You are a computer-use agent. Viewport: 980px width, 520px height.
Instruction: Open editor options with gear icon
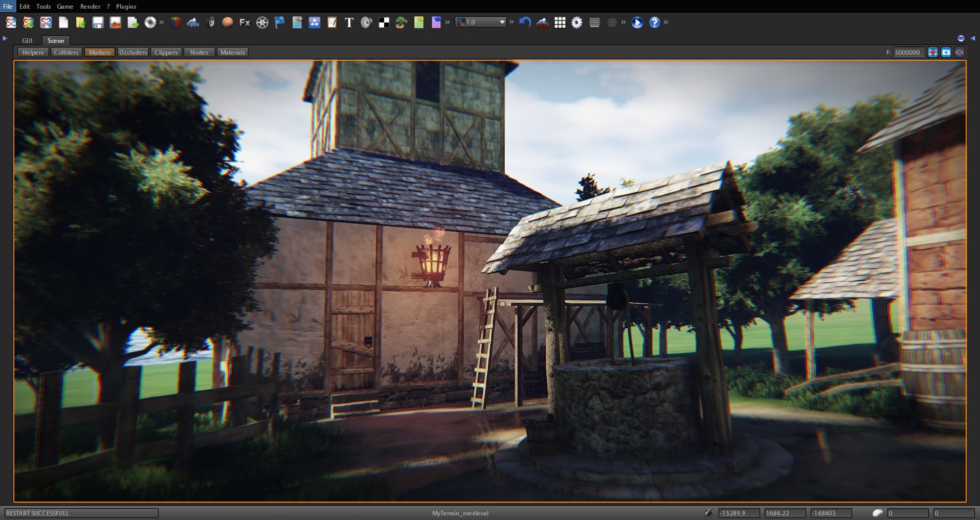[x=576, y=22]
